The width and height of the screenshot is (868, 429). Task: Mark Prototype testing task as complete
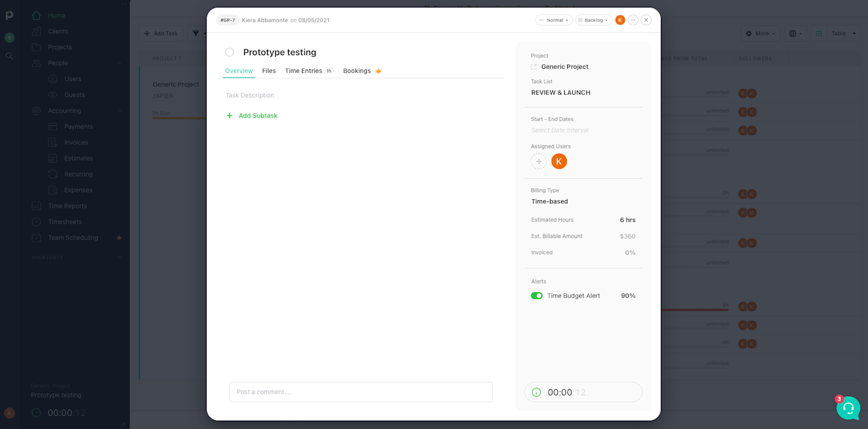(229, 52)
